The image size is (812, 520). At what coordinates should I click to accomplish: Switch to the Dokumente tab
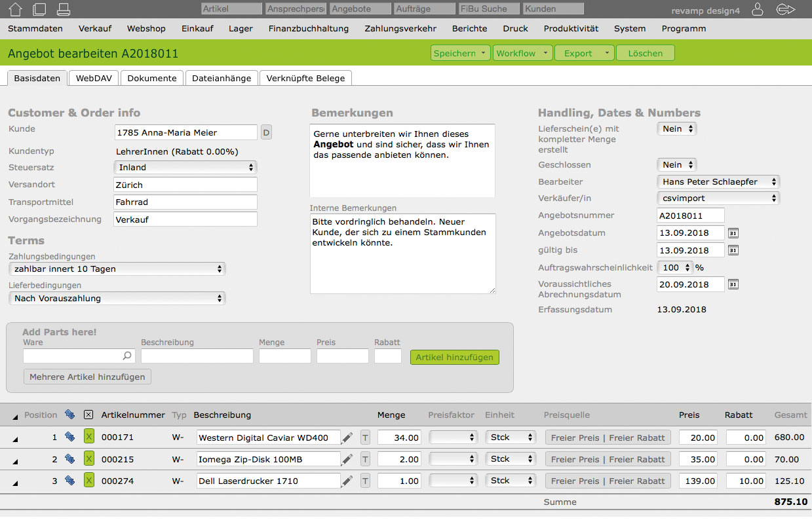(x=152, y=78)
